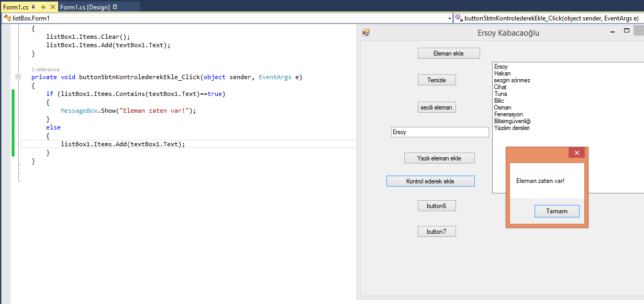Select 'Bilic' in the list box
This screenshot has width=644, height=304.
click(499, 101)
